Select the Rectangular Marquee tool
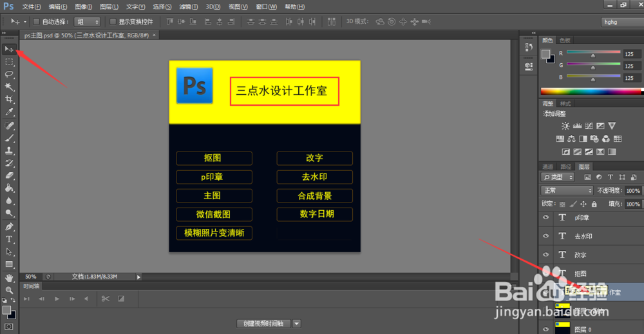The height and width of the screenshot is (334, 644). click(x=9, y=62)
